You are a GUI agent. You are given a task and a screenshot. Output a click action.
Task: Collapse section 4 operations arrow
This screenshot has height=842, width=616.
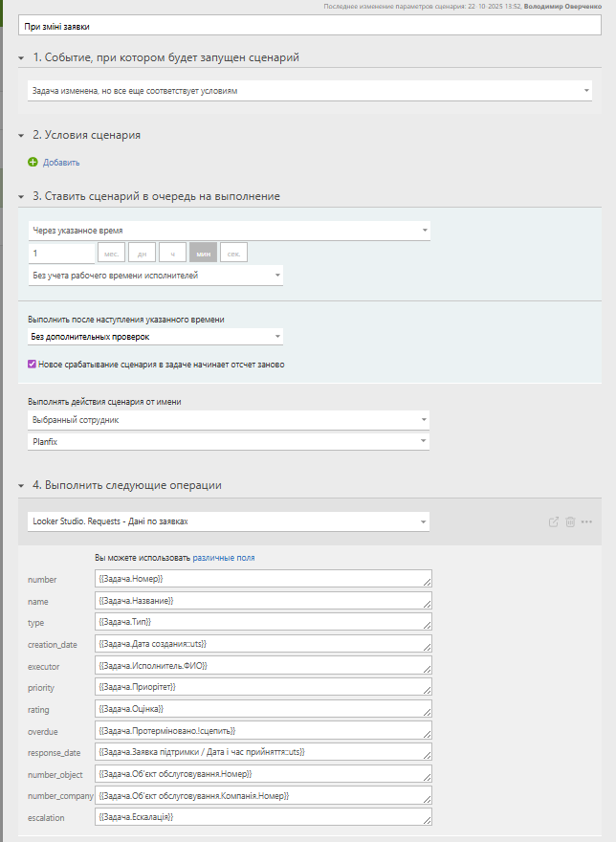pyautogui.click(x=21, y=486)
